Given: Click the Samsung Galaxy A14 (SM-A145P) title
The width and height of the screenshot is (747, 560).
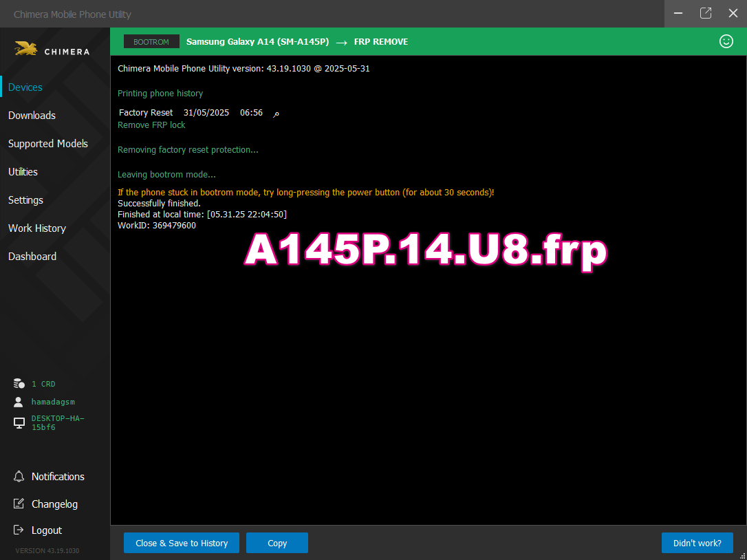Looking at the screenshot, I should click(x=257, y=41).
